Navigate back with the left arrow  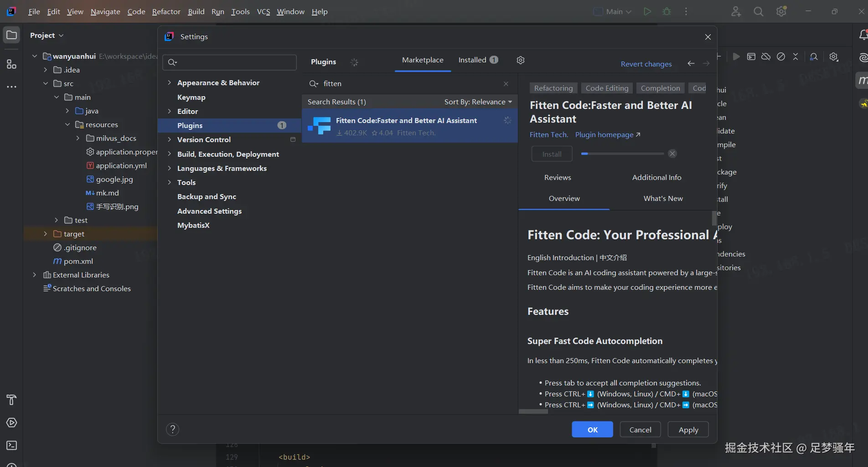click(x=691, y=63)
